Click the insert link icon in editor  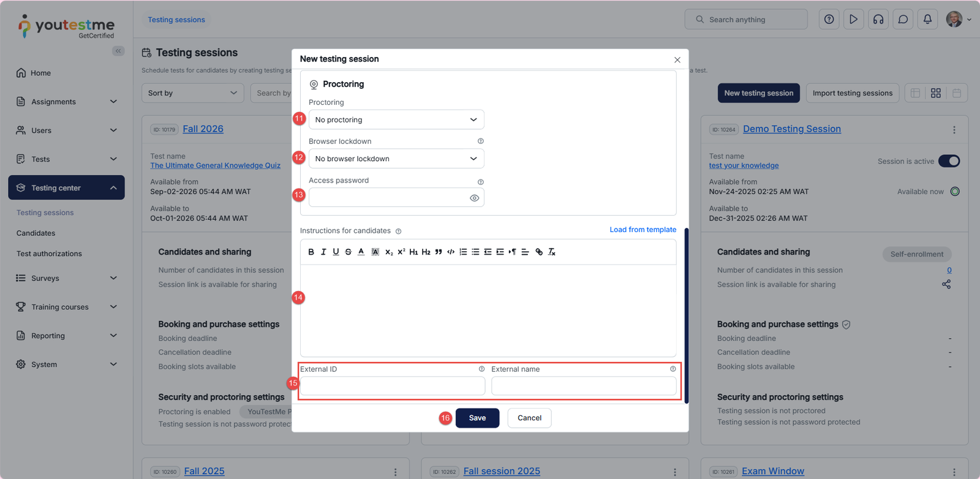pyautogui.click(x=539, y=252)
